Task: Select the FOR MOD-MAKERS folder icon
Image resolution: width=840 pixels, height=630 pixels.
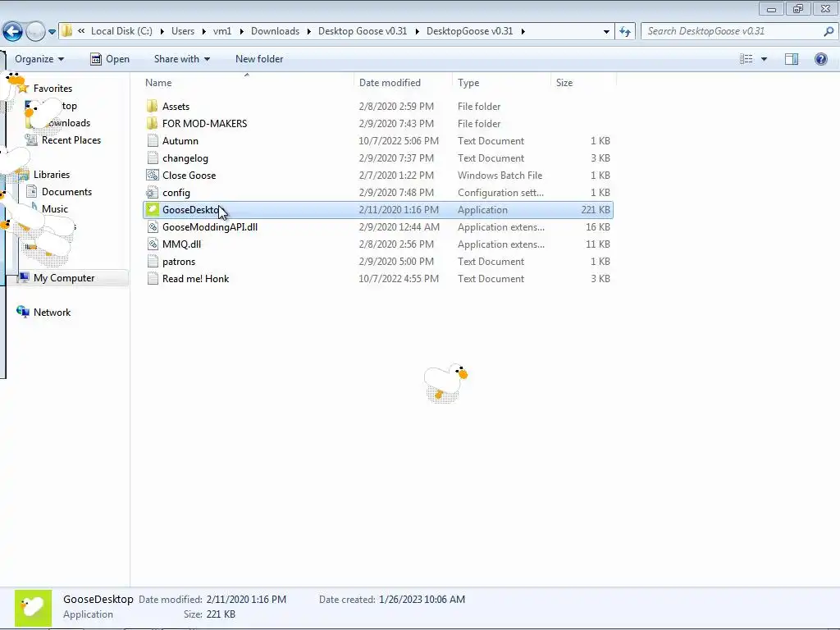Action: [x=152, y=123]
